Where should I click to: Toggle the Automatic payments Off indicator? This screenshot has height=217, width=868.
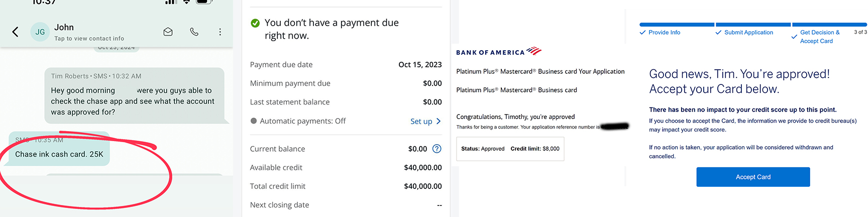tap(254, 121)
